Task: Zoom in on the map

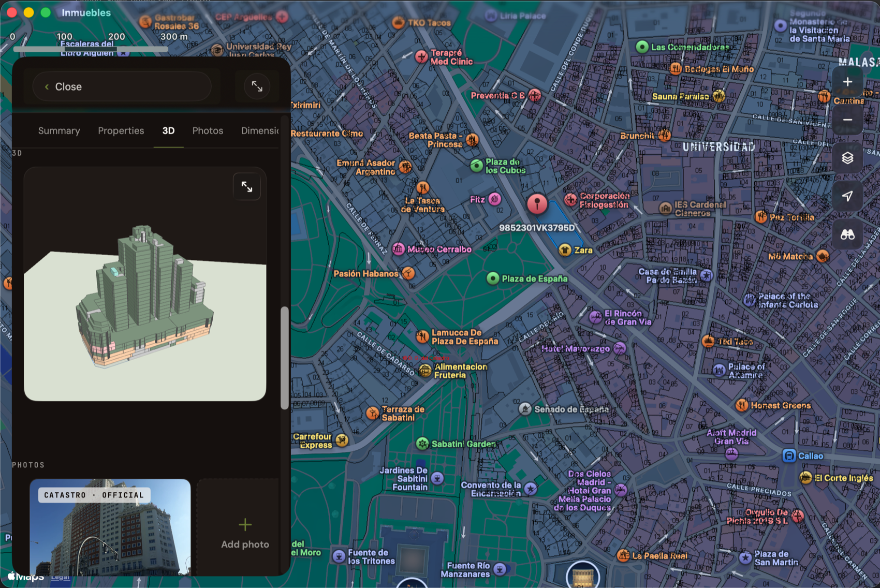Action: coord(847,82)
